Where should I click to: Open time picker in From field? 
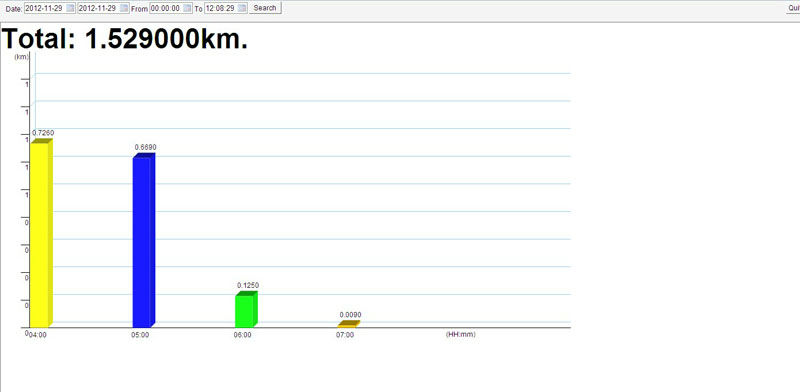pyautogui.click(x=188, y=8)
